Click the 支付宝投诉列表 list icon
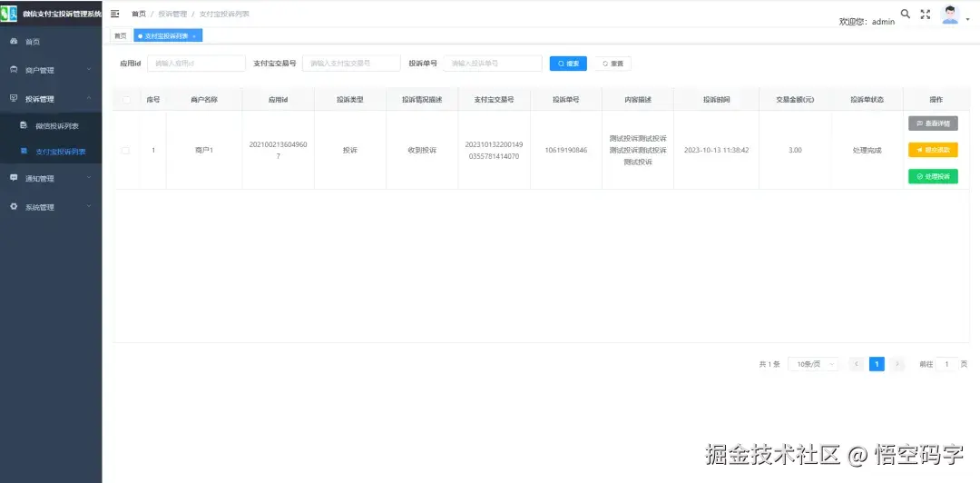Viewport: 980px width, 483px height. (24, 151)
